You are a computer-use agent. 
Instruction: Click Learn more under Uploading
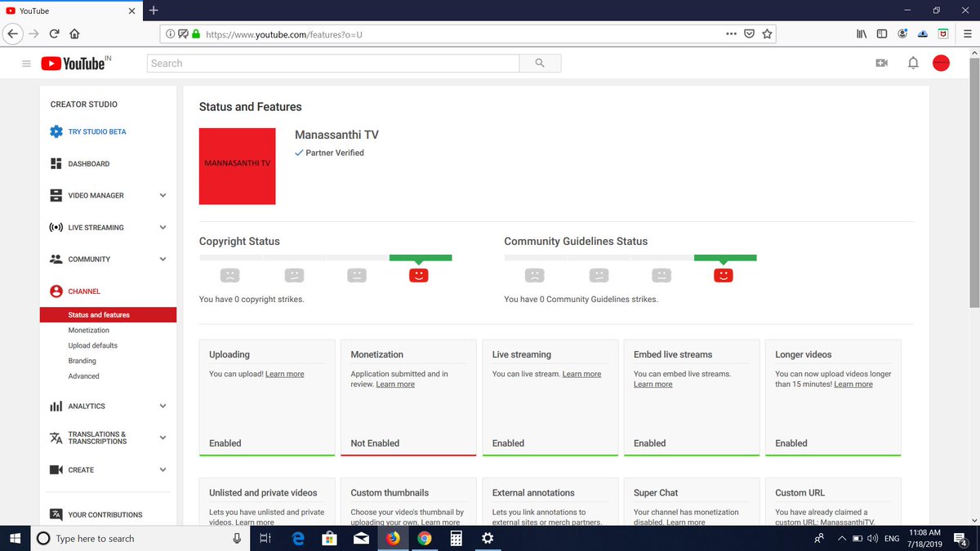coord(284,374)
